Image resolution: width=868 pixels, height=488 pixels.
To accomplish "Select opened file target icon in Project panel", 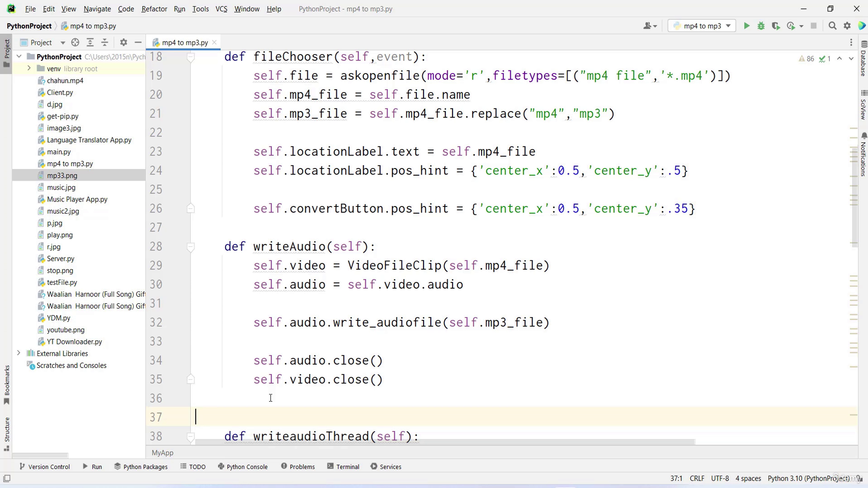I will [x=75, y=42].
